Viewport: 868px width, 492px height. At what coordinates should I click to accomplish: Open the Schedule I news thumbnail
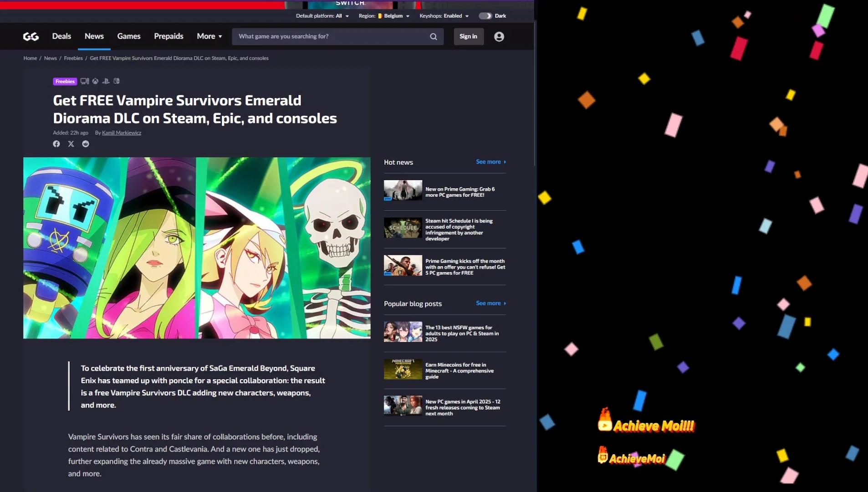(403, 228)
